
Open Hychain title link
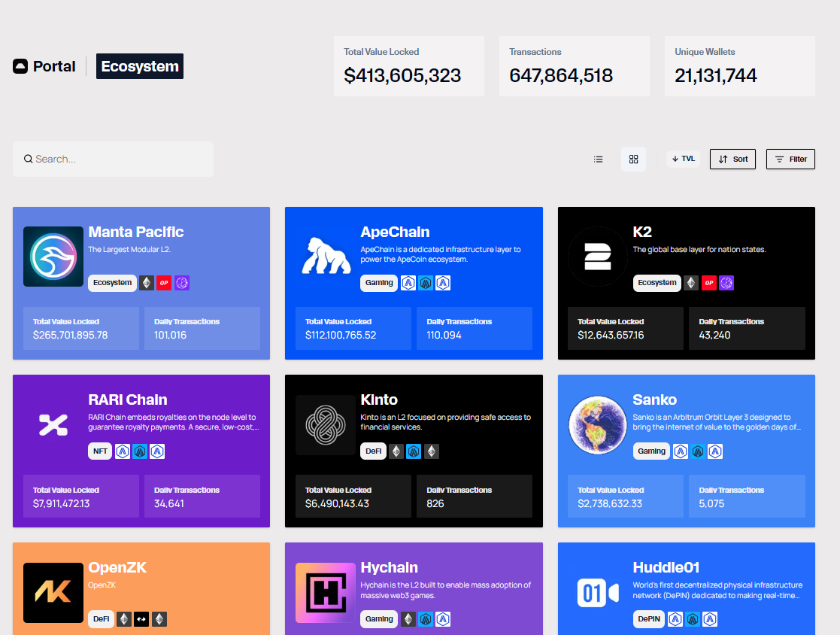point(389,567)
